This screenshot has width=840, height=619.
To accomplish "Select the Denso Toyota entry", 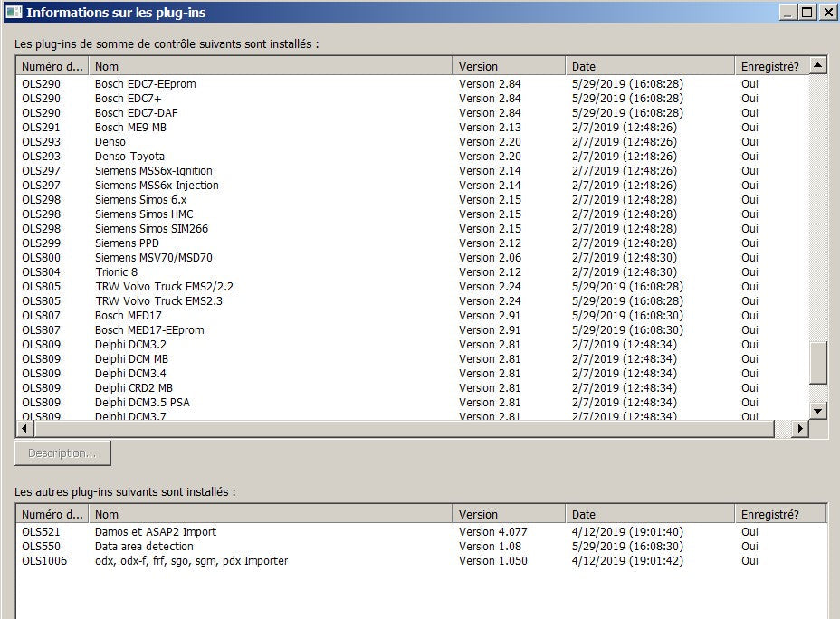I will pyautogui.click(x=413, y=157).
